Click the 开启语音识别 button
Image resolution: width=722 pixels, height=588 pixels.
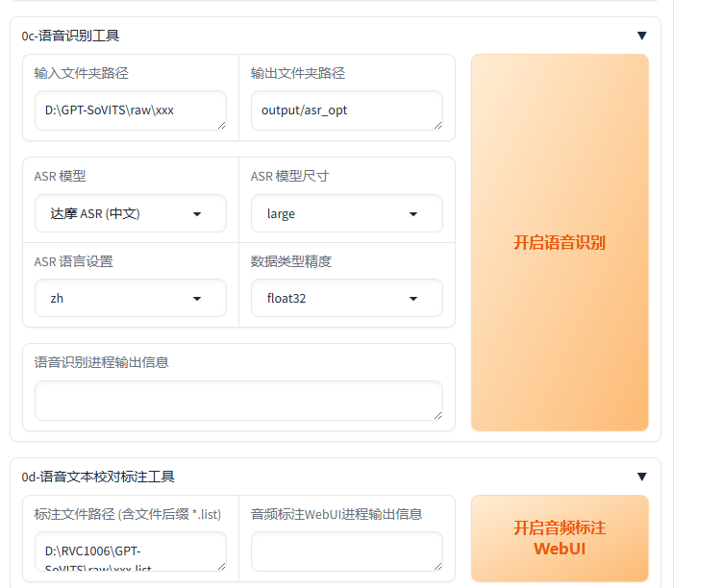[559, 242]
